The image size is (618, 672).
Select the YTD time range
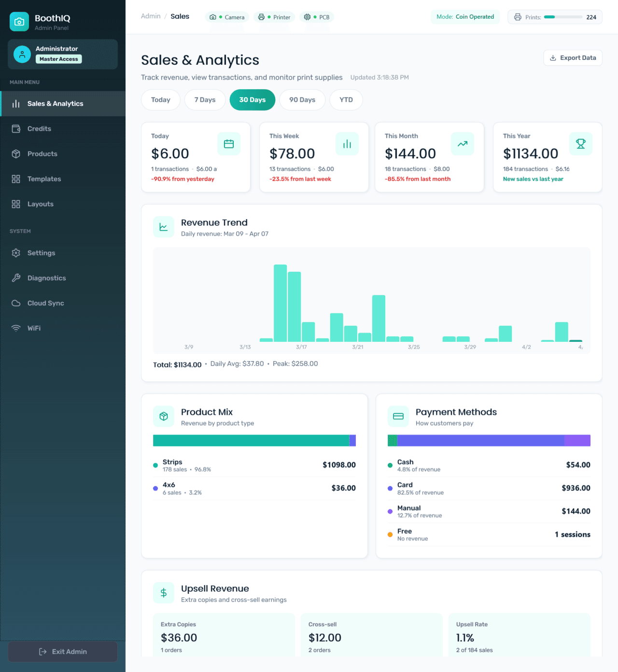click(x=346, y=100)
